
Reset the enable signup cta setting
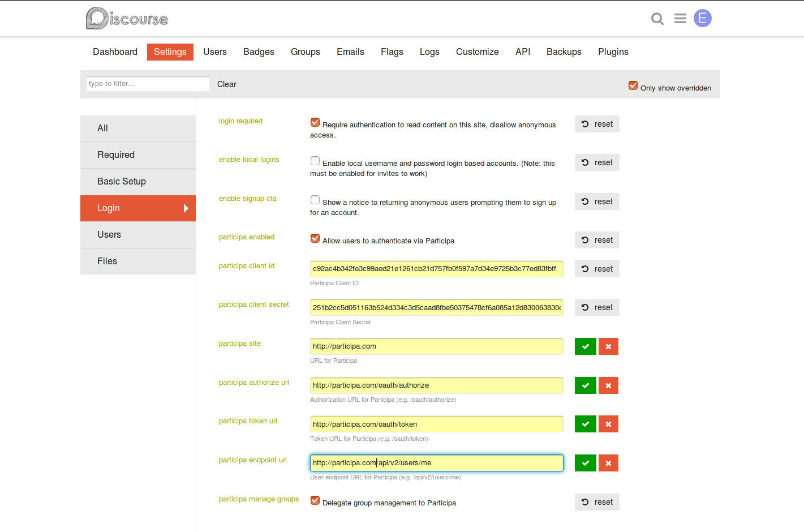[597, 201]
